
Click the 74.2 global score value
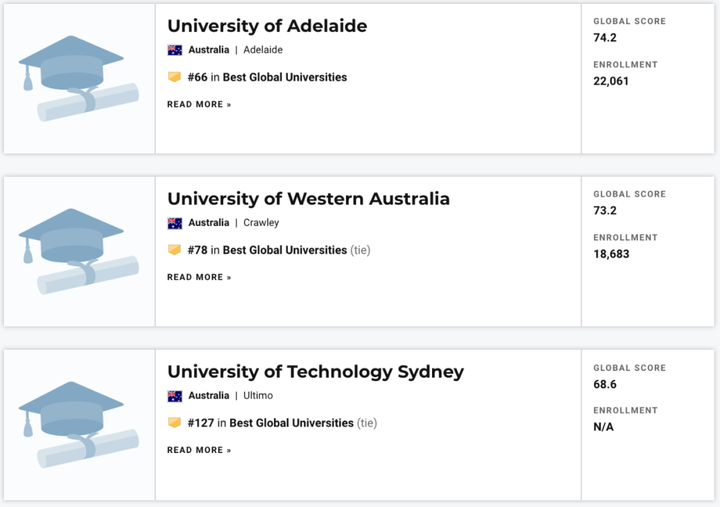point(605,38)
